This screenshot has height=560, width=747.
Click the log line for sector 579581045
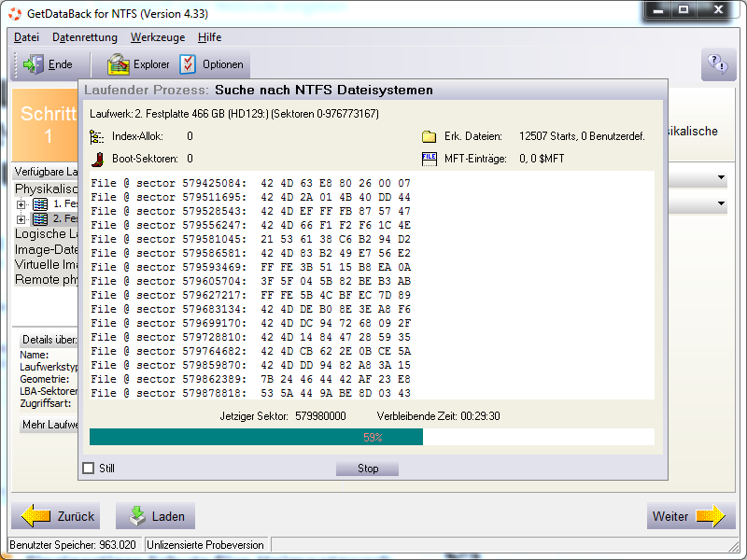click(x=250, y=239)
